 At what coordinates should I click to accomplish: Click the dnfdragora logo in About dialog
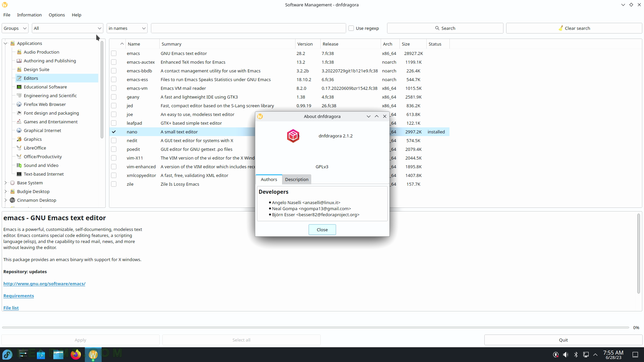coord(293,136)
